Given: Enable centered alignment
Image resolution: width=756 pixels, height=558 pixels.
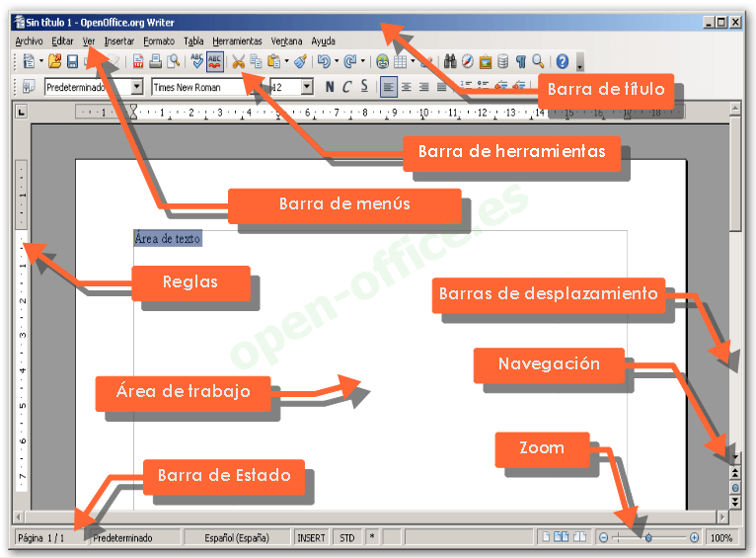Looking at the screenshot, I should [x=407, y=87].
